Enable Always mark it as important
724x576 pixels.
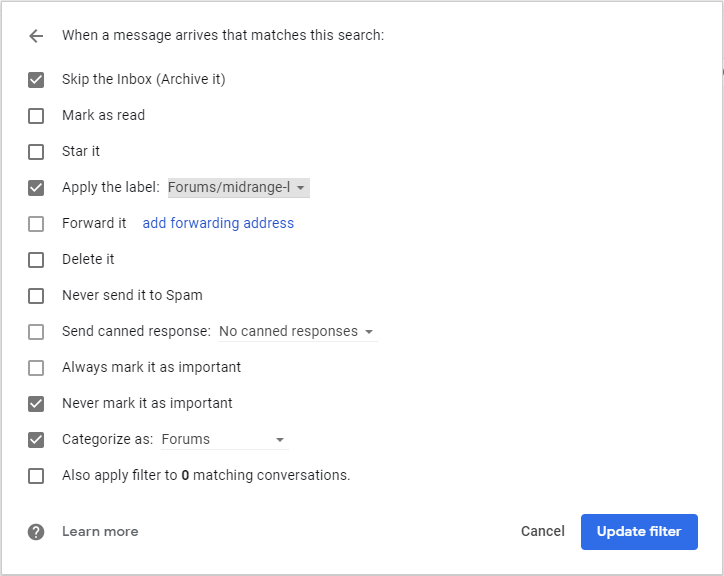click(x=36, y=368)
